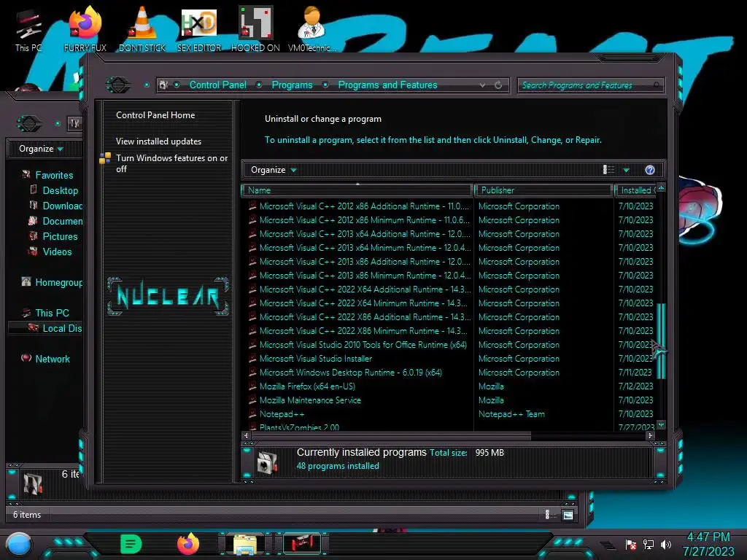Open the VM0Technic desktop icon
747x560 pixels.
311,29
